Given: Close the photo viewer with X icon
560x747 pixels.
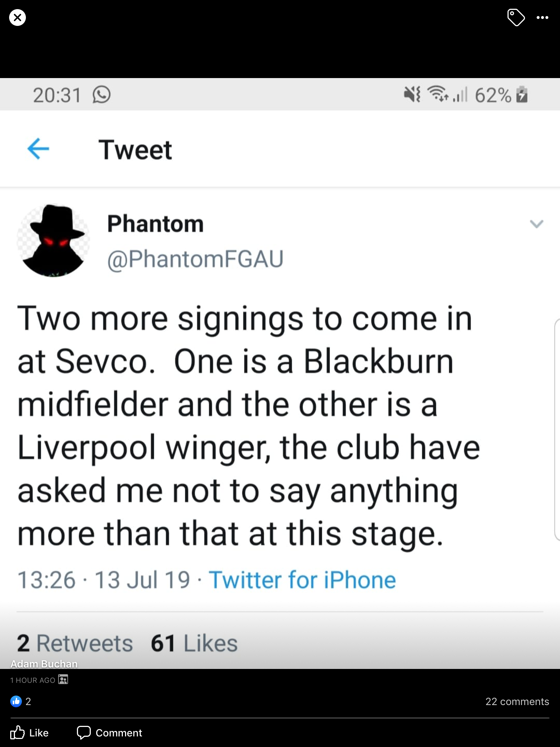Looking at the screenshot, I should tap(17, 18).
